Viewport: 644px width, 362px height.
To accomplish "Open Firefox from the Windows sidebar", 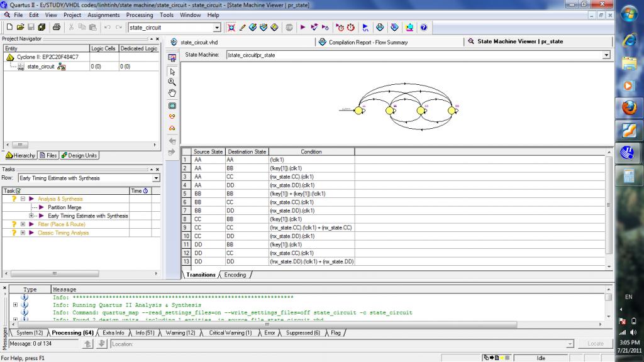I will tap(628, 107).
